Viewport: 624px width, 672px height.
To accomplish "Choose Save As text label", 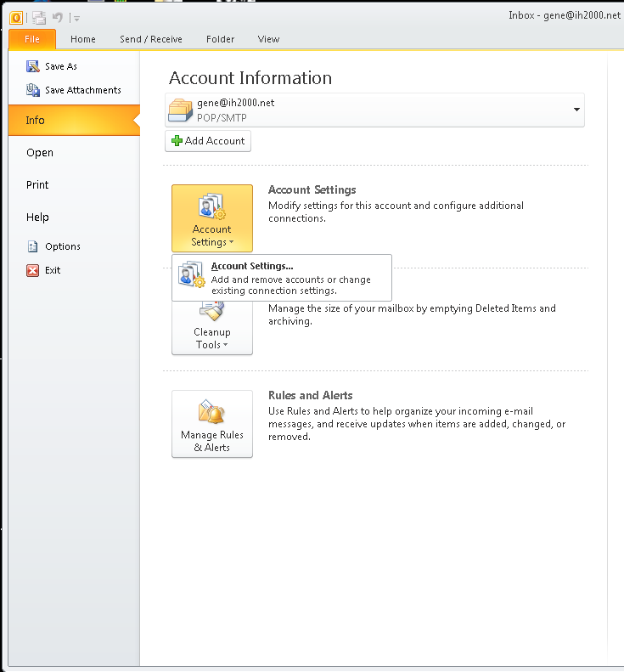I will (61, 66).
